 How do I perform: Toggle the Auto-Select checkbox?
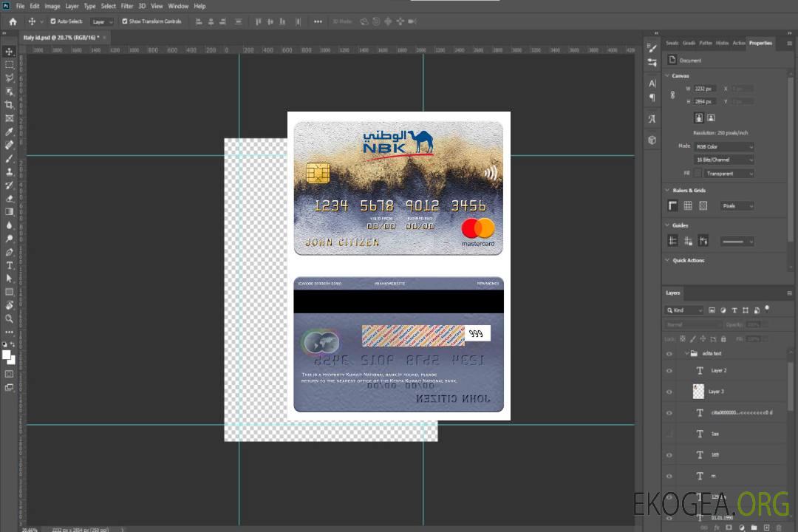(53, 21)
